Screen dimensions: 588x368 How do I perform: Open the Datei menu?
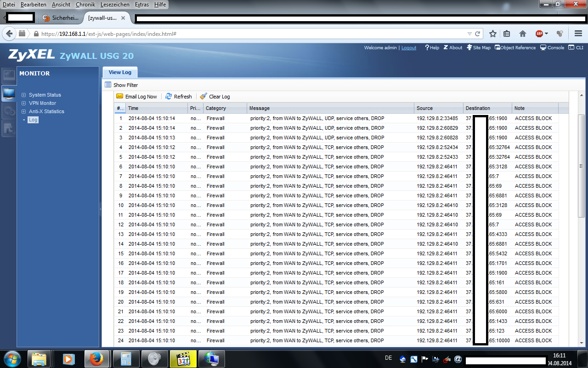(x=9, y=4)
